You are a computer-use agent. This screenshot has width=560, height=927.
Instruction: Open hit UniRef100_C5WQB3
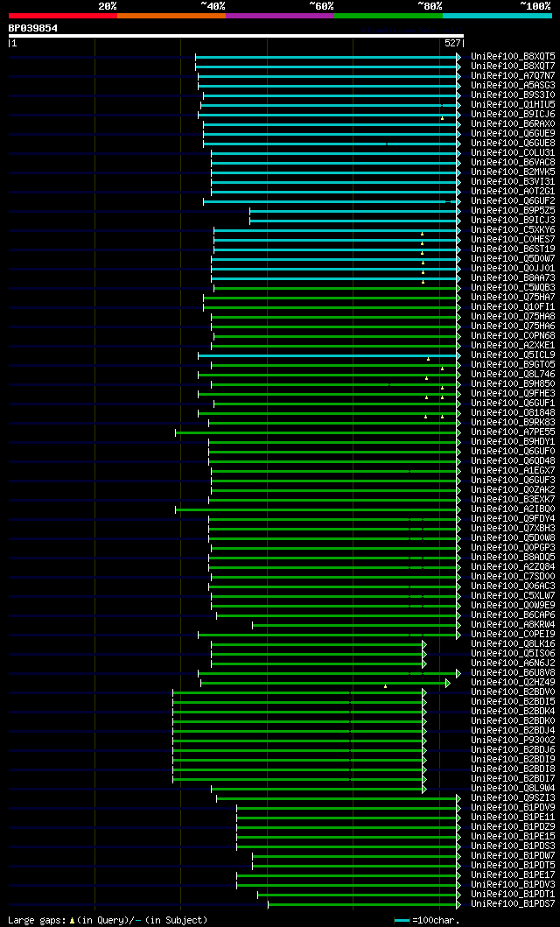(x=513, y=288)
